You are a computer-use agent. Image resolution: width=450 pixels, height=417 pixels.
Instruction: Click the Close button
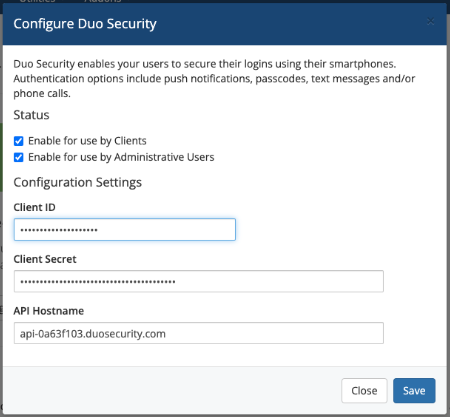point(364,390)
